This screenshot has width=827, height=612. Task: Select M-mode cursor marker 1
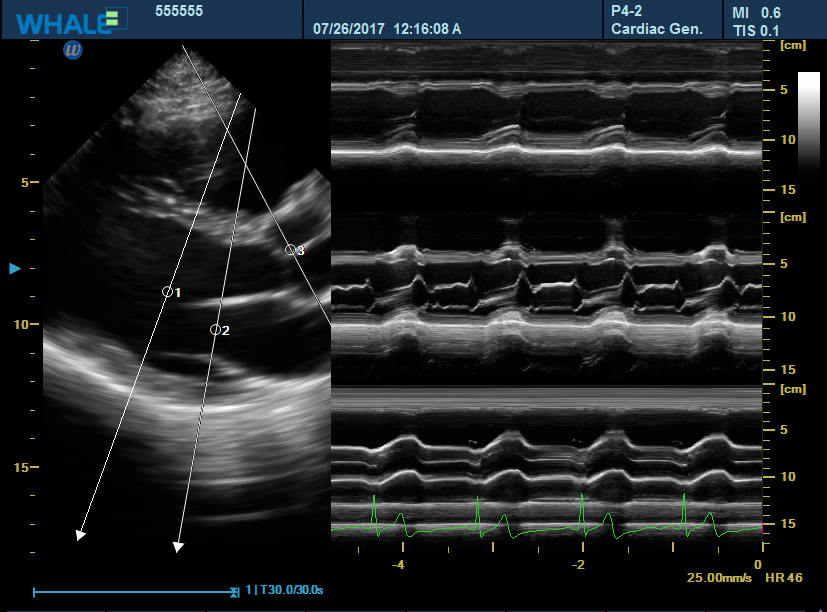click(168, 292)
